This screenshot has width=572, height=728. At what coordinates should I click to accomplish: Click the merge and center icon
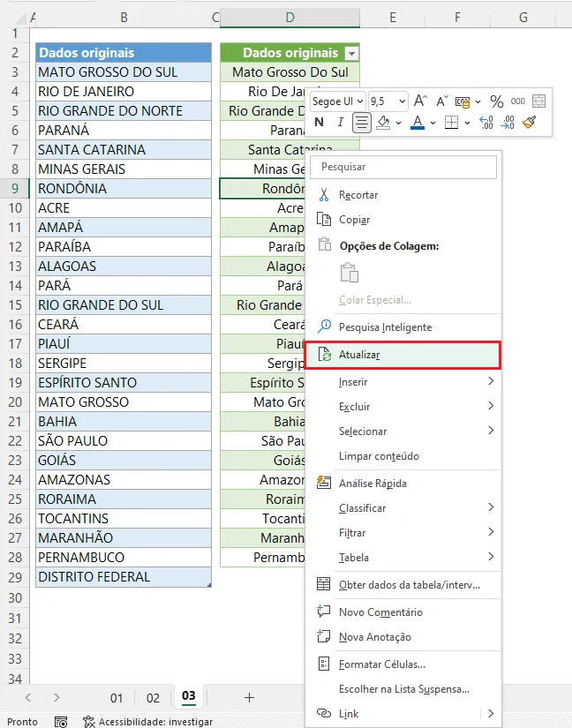[x=538, y=101]
